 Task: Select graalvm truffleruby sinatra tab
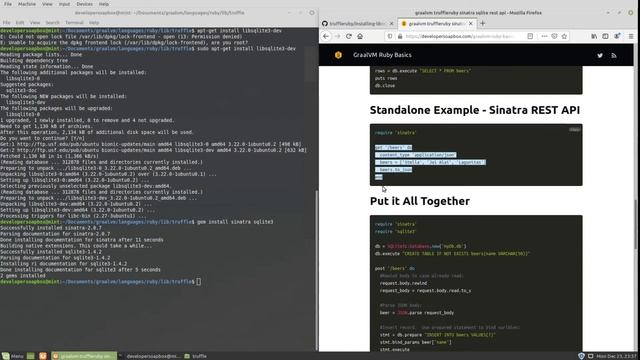click(436, 24)
